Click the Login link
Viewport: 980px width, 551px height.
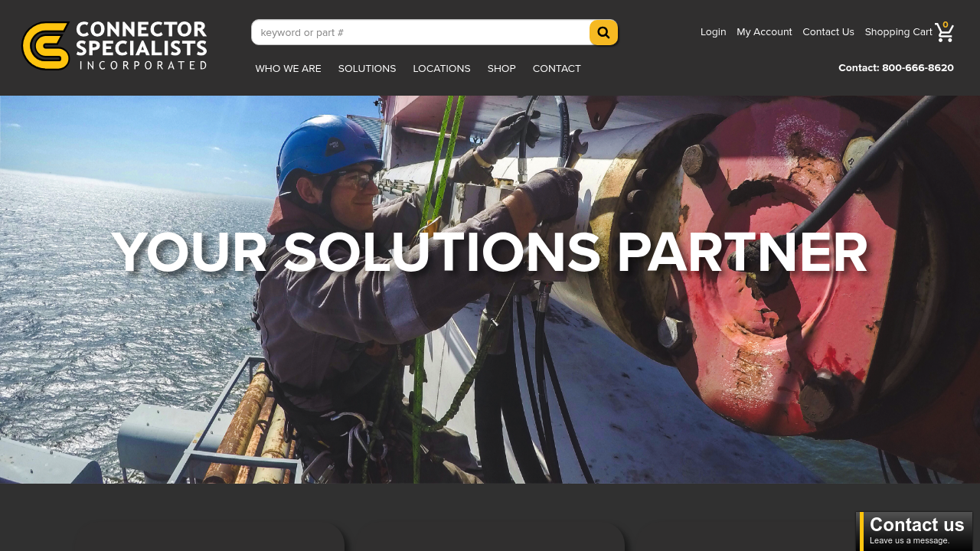click(714, 32)
